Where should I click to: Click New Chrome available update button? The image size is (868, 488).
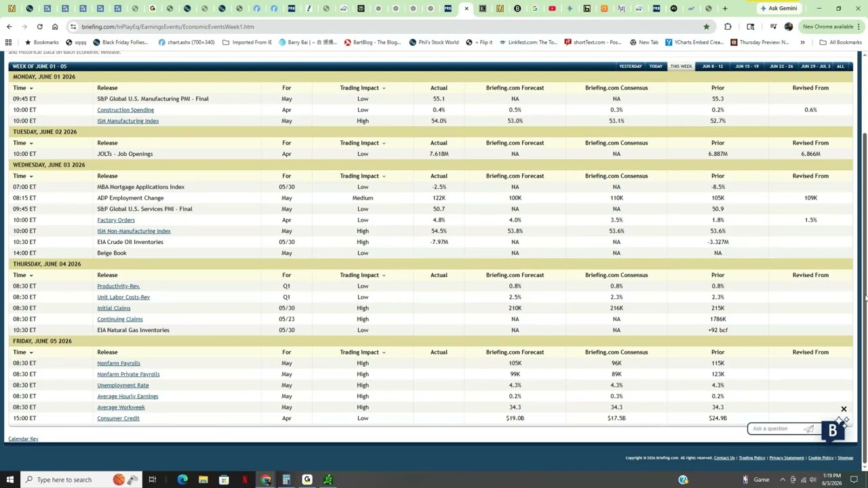point(827,26)
